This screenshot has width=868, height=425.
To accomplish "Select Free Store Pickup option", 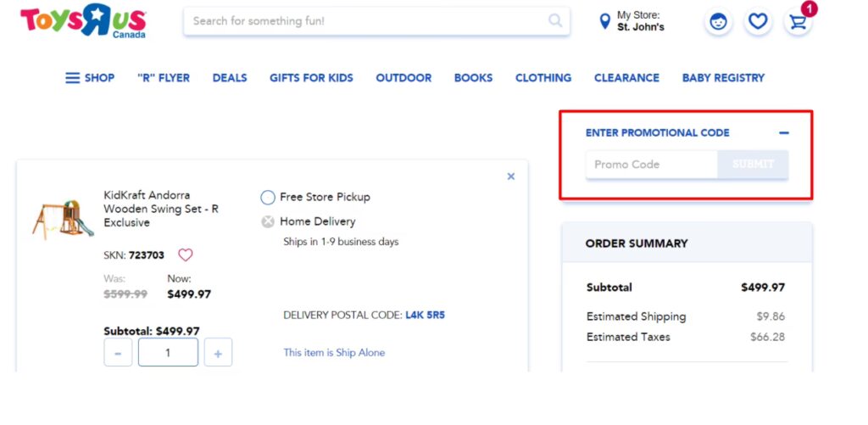I will pyautogui.click(x=268, y=197).
